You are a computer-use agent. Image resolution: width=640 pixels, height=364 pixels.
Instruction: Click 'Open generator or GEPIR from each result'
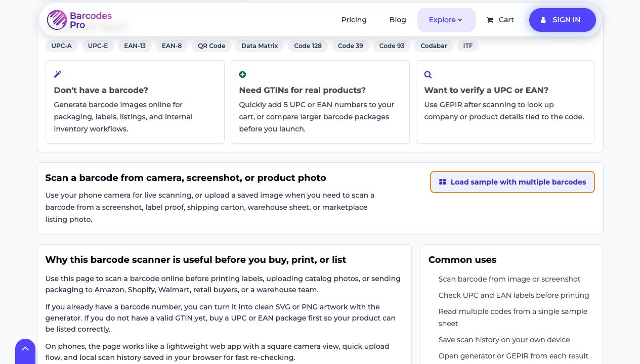pyautogui.click(x=513, y=356)
